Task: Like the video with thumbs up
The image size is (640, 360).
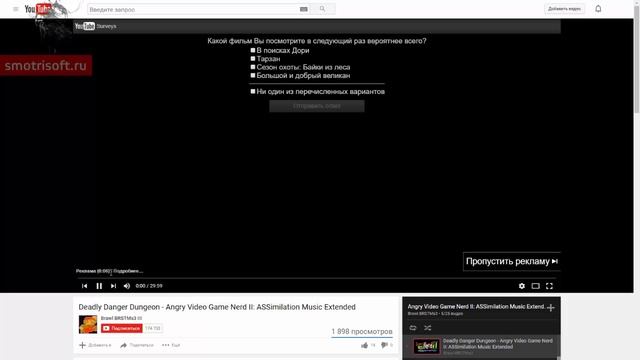Action: click(364, 345)
